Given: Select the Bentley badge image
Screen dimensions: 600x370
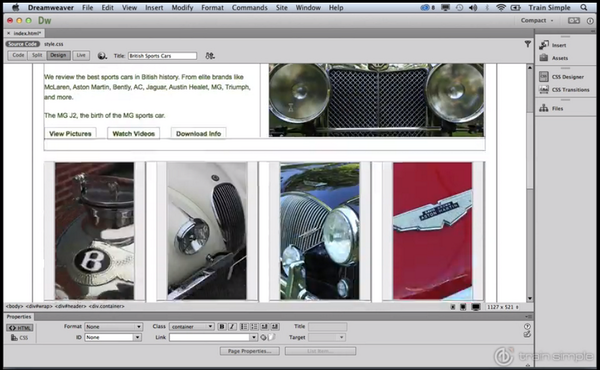Looking at the screenshot, I should click(95, 231).
